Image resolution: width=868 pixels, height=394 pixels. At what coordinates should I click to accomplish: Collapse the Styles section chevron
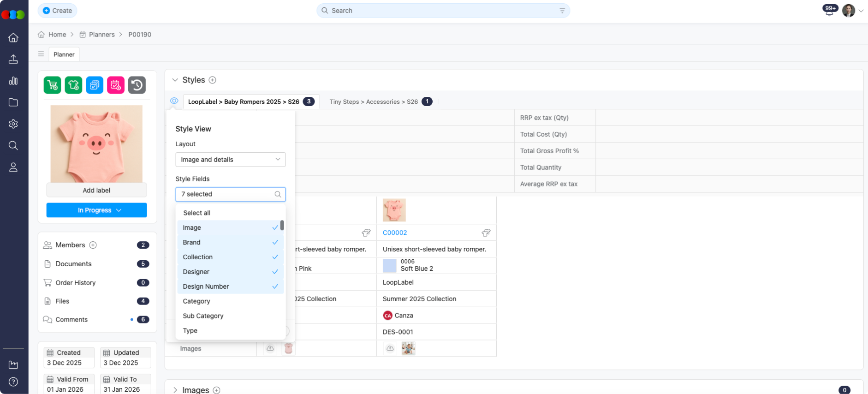point(175,80)
